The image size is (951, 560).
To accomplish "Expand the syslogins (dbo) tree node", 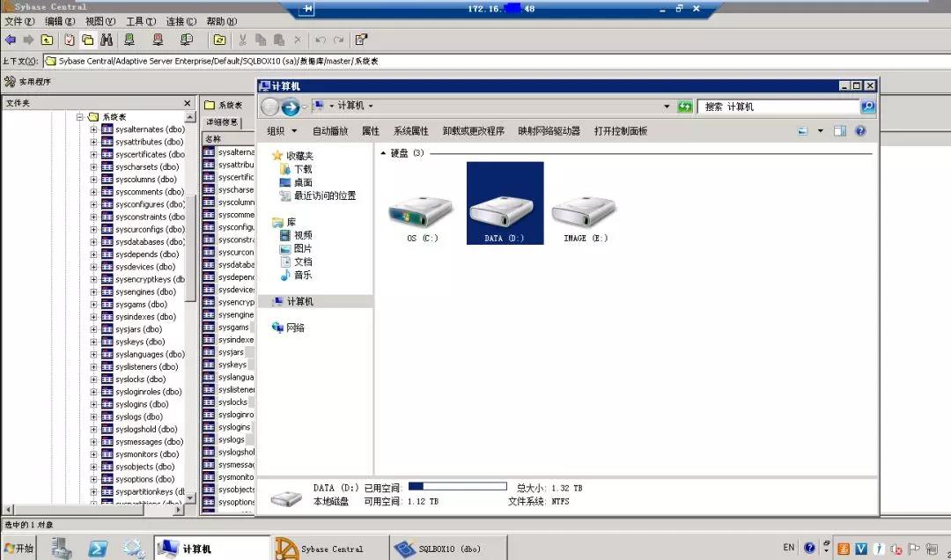I will click(x=93, y=404).
